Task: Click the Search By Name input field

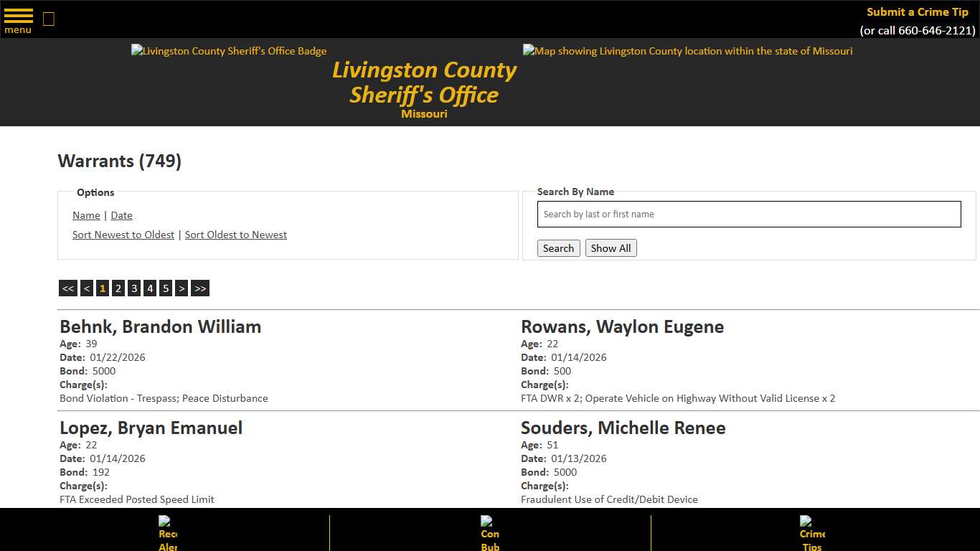Action: (x=749, y=214)
